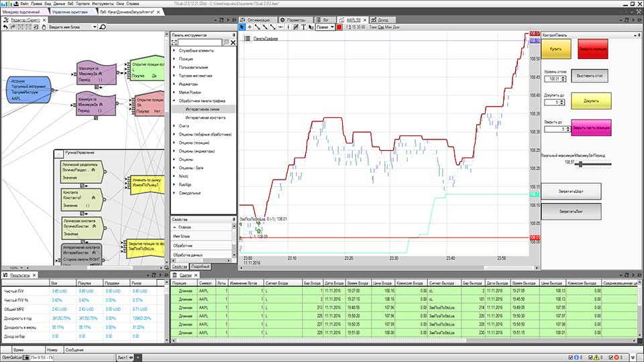The width and height of the screenshot is (644, 362).
Task: Click the Выставить стоп button
Action: 590,76
